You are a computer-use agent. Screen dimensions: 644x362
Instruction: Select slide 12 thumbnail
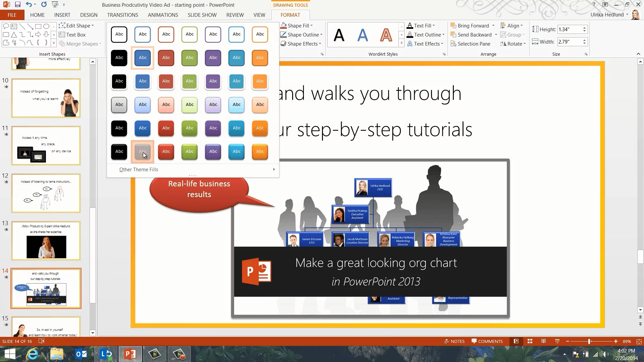[46, 193]
